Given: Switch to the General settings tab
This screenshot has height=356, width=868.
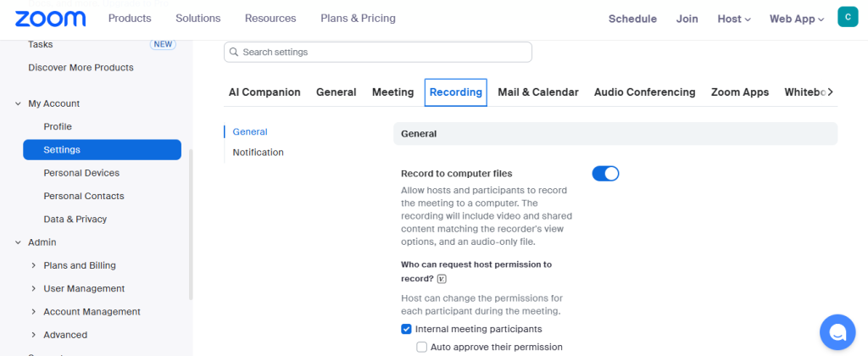Looking at the screenshot, I should [x=336, y=92].
